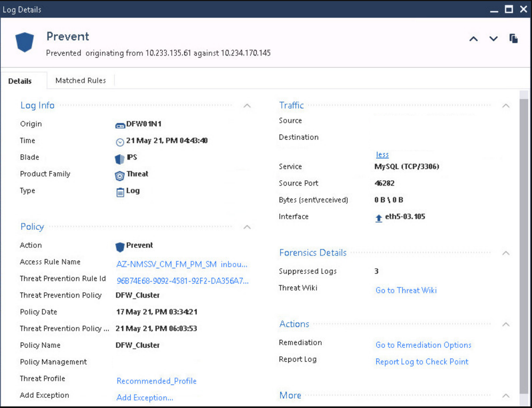Select the up arrow to view previous log
532x408 pixels.
pyautogui.click(x=473, y=38)
